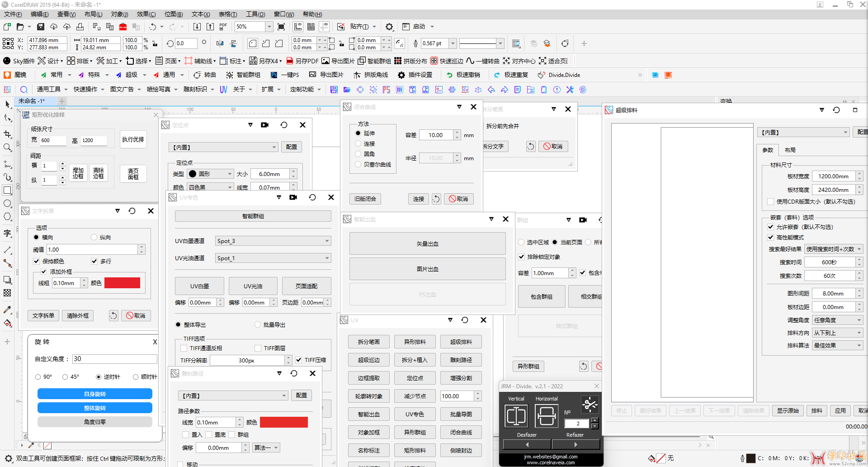Click the 快速巡边 toolbar icon
This screenshot has width=868, height=467.
coord(447,61)
